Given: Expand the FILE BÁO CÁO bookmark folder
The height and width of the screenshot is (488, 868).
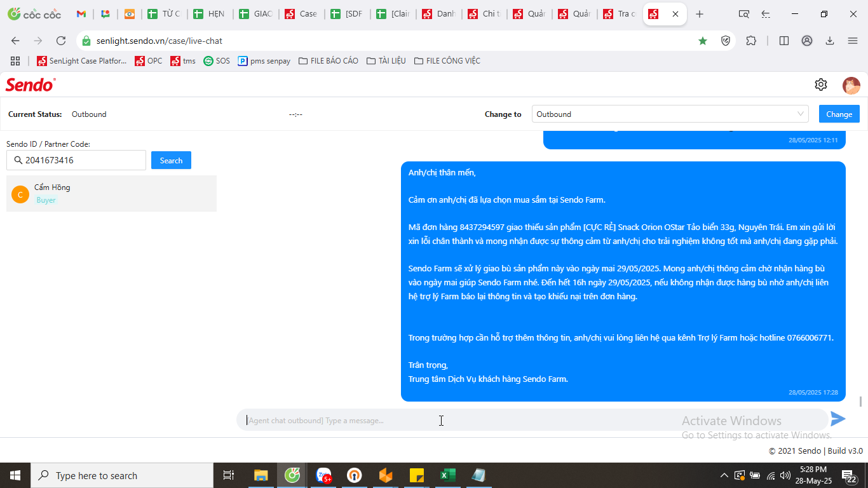Looking at the screenshot, I should click(328, 61).
